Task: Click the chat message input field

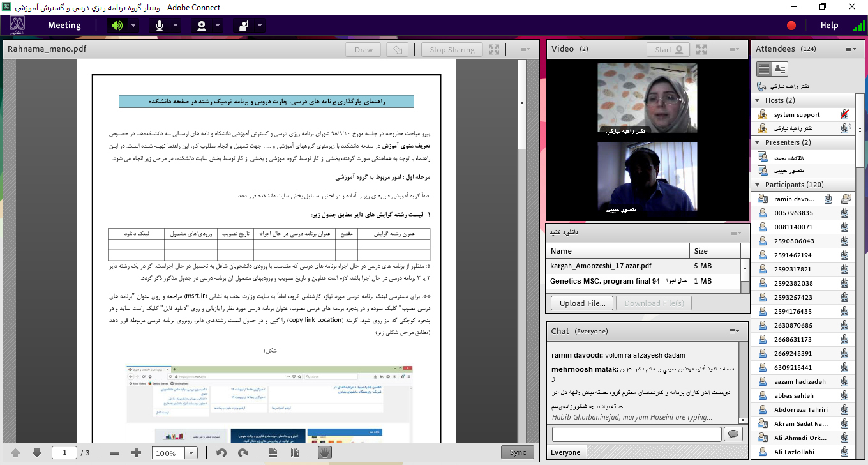Action: 636,434
